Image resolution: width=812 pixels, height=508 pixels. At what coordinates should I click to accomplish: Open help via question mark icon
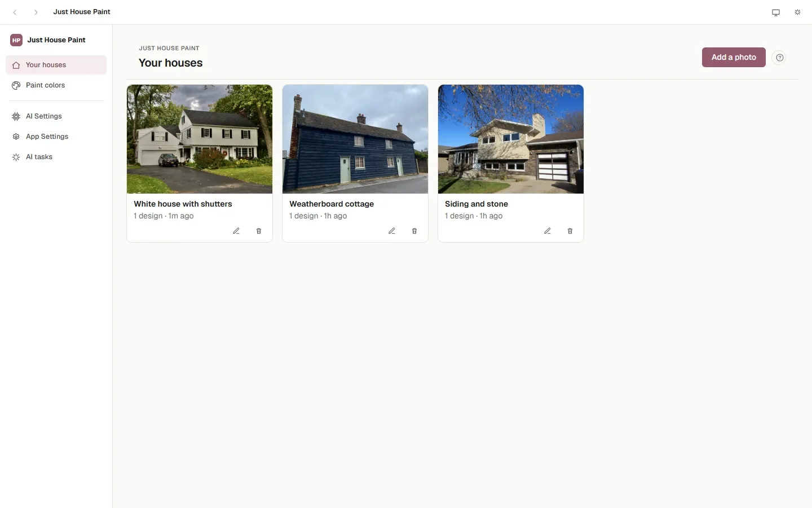779,58
